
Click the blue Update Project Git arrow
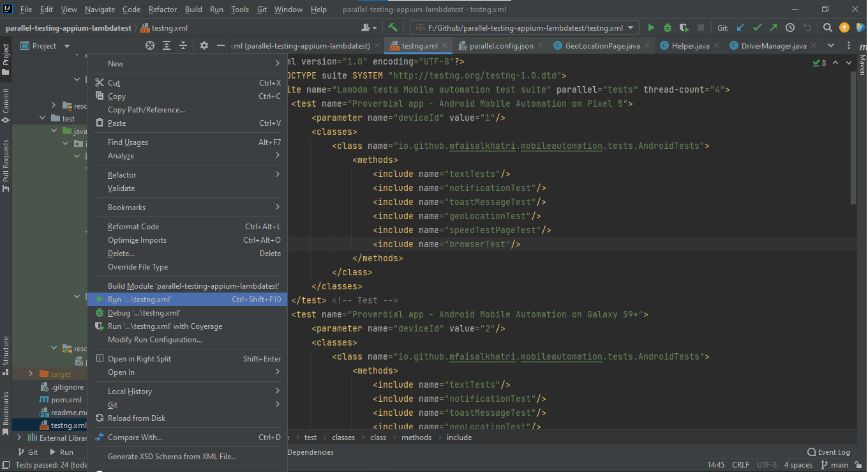[x=740, y=27]
